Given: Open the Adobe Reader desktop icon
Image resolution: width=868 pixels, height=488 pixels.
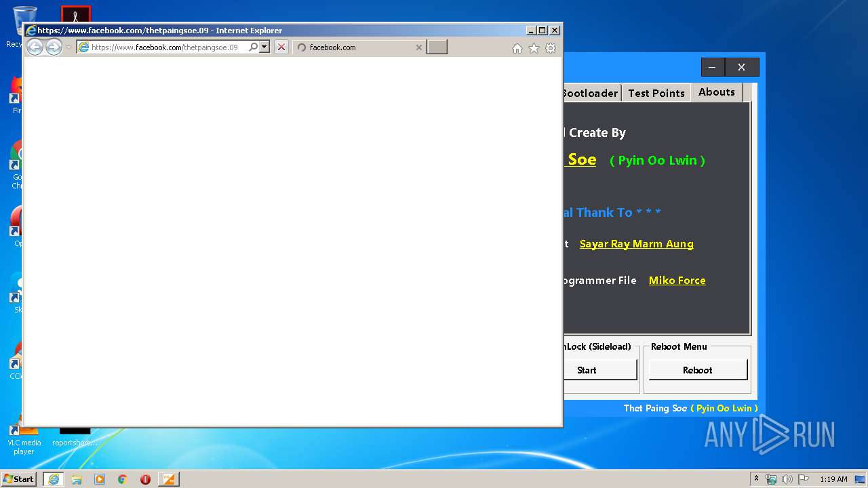Looking at the screenshot, I should click(75, 14).
